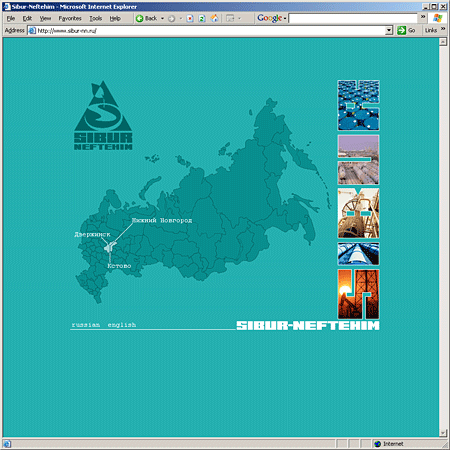Click the Forward navigation button

172,18
